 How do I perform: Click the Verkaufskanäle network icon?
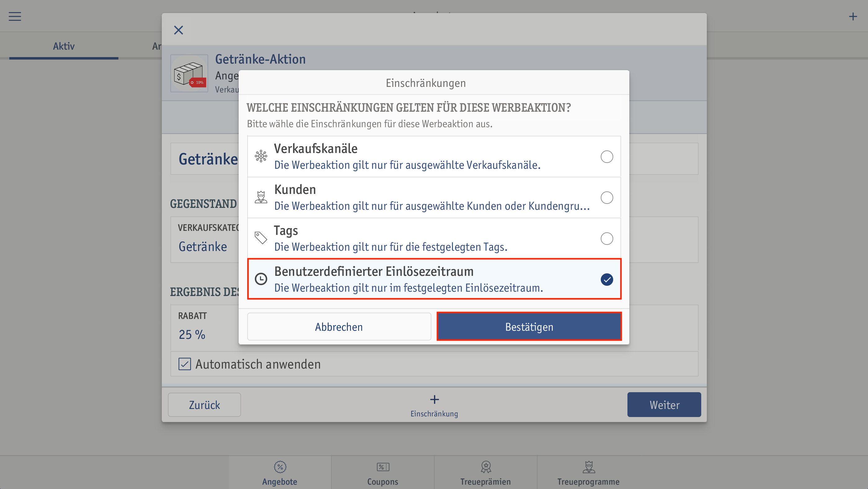[261, 156]
